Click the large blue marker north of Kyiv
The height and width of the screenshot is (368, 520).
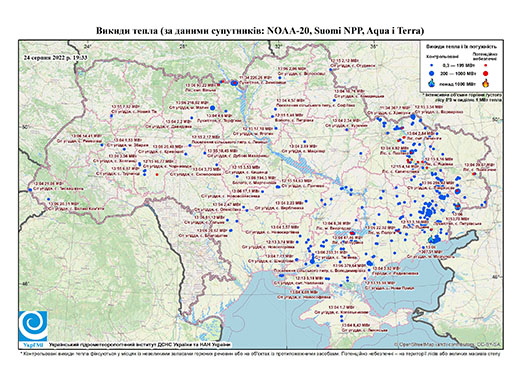(234, 83)
